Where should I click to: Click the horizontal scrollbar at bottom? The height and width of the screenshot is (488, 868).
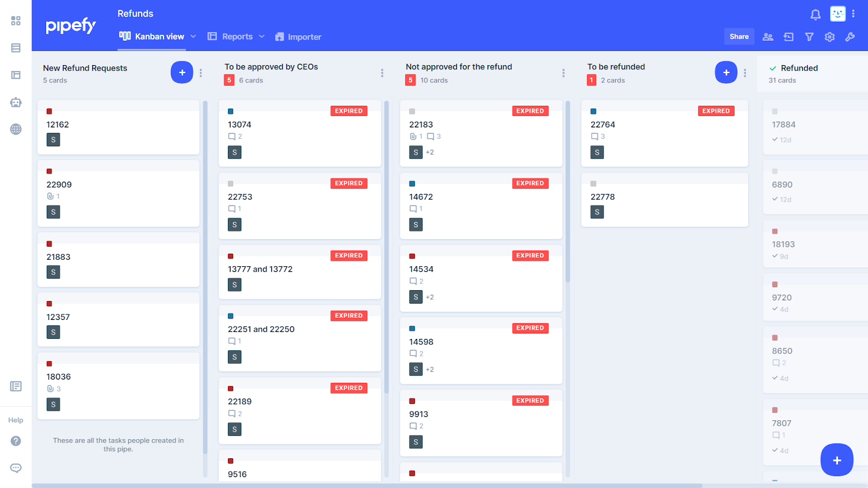[367, 485]
